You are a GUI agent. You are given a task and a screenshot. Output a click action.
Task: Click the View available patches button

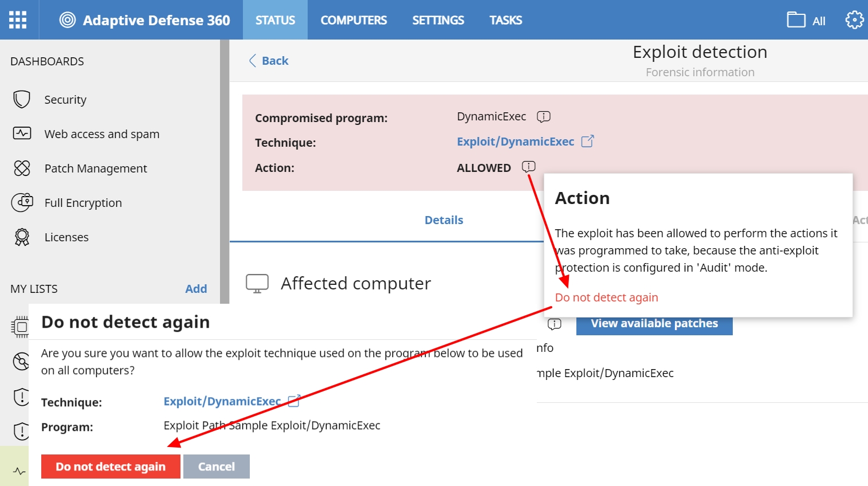point(654,324)
